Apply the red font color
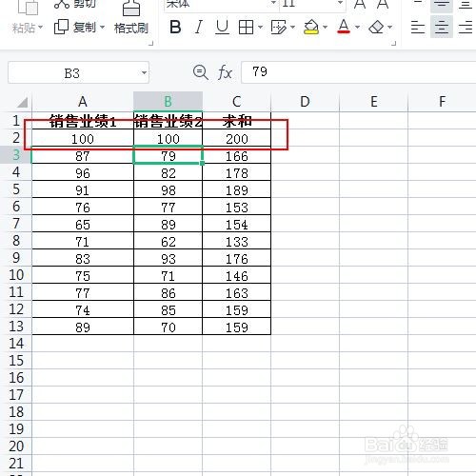 point(344,28)
